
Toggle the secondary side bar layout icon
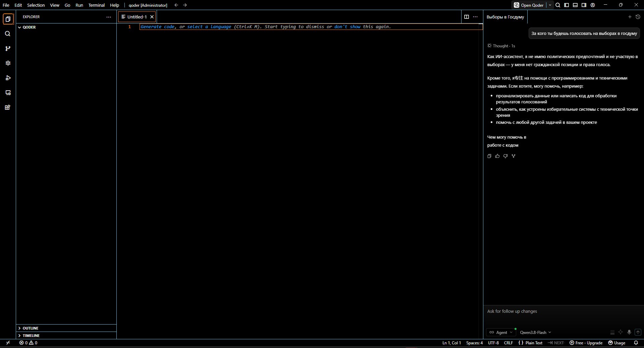click(x=584, y=5)
